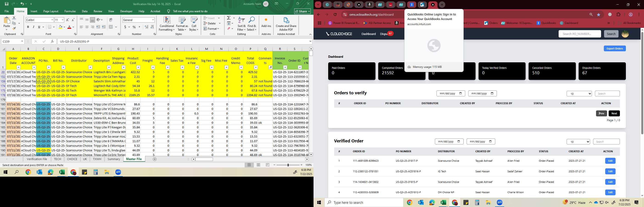Screen dimensions: 644x207
Task: Click the Undo arrow in Excel
Action: click(22, 4)
